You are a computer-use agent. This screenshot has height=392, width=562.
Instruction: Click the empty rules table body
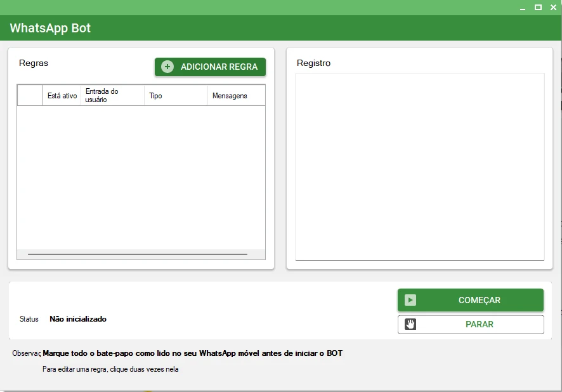(x=141, y=178)
